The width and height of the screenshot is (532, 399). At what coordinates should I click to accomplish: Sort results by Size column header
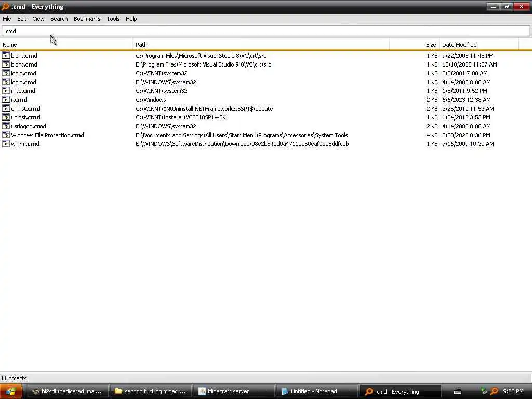click(x=414, y=45)
